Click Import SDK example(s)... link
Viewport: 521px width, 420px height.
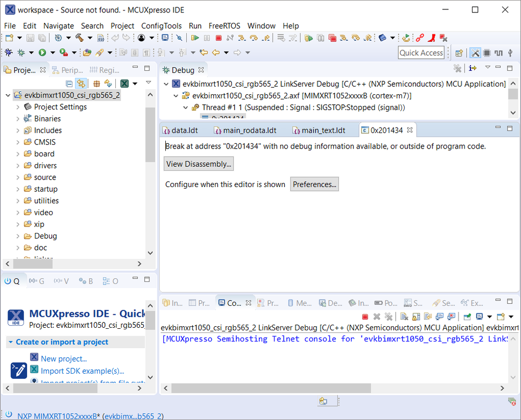click(82, 371)
